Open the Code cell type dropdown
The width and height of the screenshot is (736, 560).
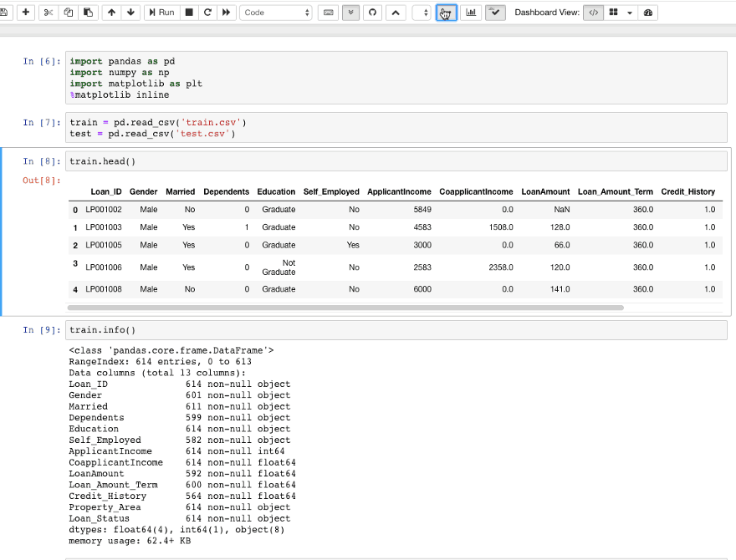[x=275, y=13]
